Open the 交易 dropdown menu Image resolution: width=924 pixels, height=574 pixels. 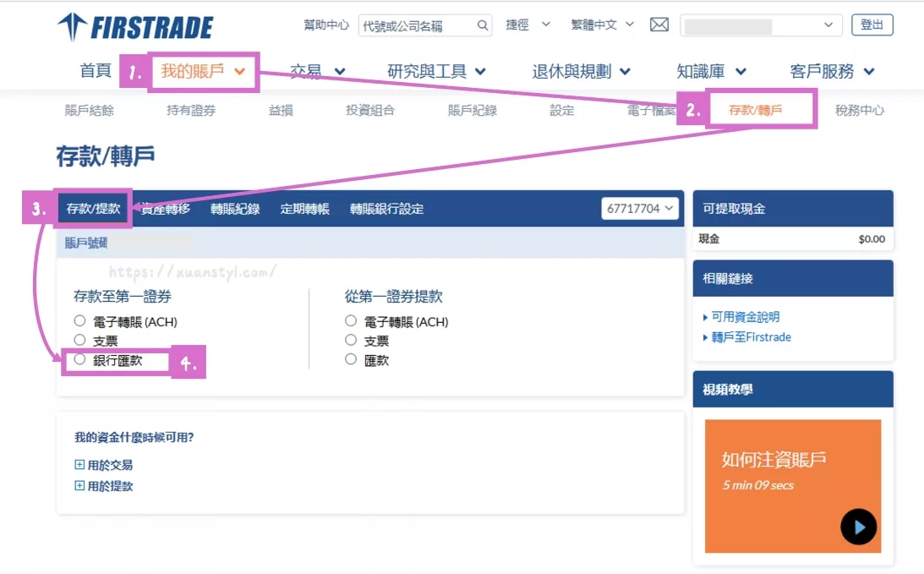317,71
